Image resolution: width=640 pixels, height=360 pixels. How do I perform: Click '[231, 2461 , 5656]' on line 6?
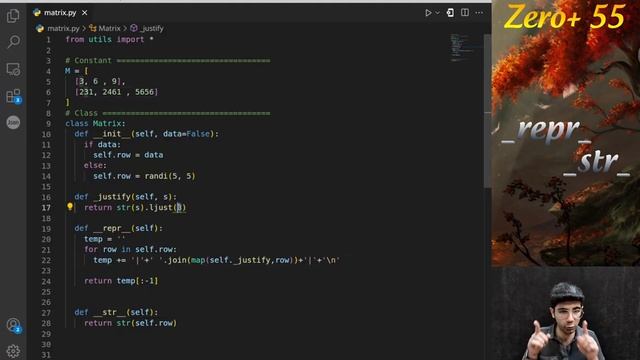pos(116,92)
